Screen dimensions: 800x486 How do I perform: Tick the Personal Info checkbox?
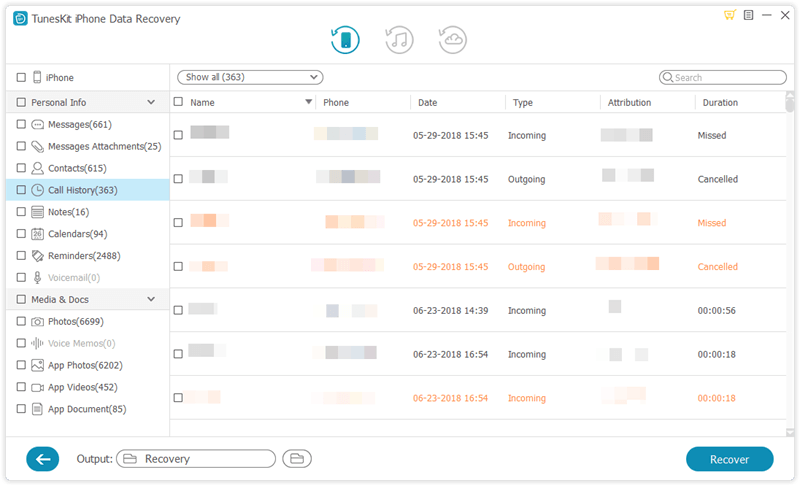pos(21,103)
